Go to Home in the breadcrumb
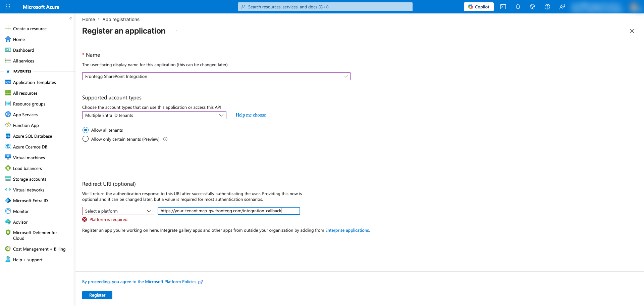 (89, 19)
